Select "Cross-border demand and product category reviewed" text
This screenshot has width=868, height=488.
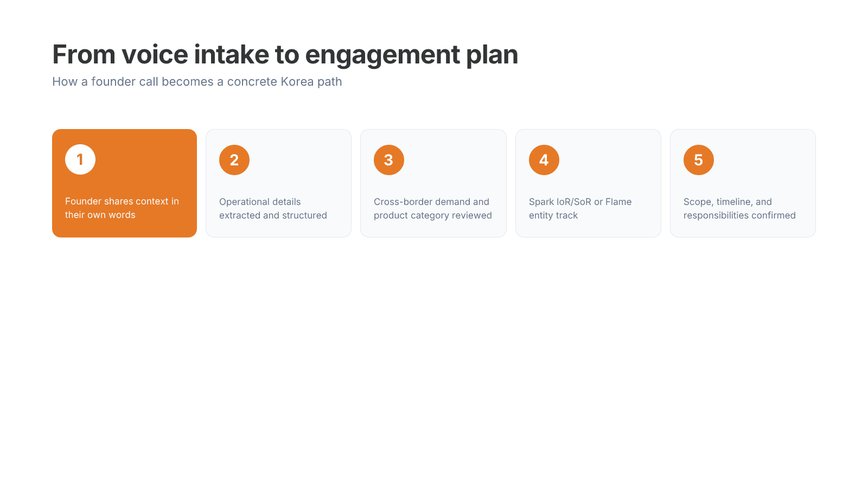point(432,209)
